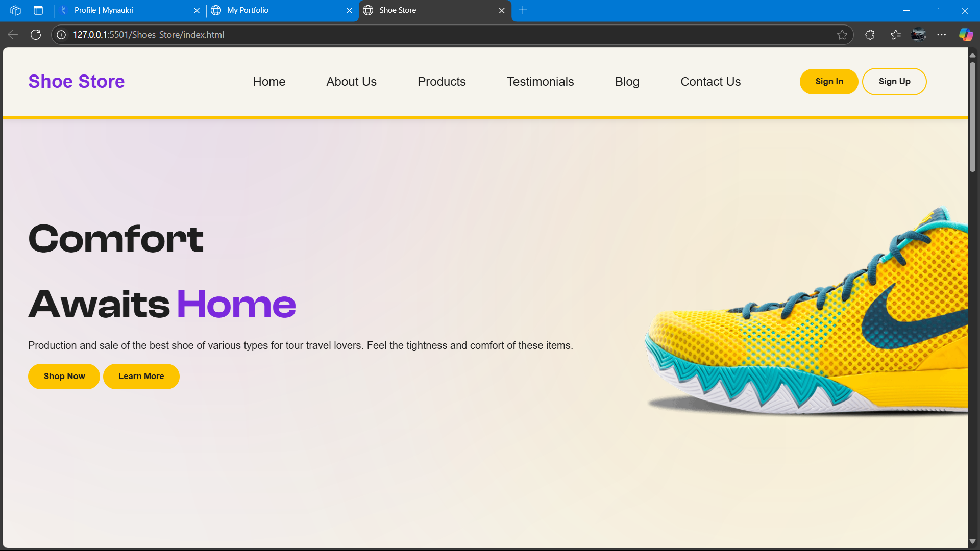Open the browser Extensions puzzle icon
The image size is (980, 551).
tap(870, 35)
